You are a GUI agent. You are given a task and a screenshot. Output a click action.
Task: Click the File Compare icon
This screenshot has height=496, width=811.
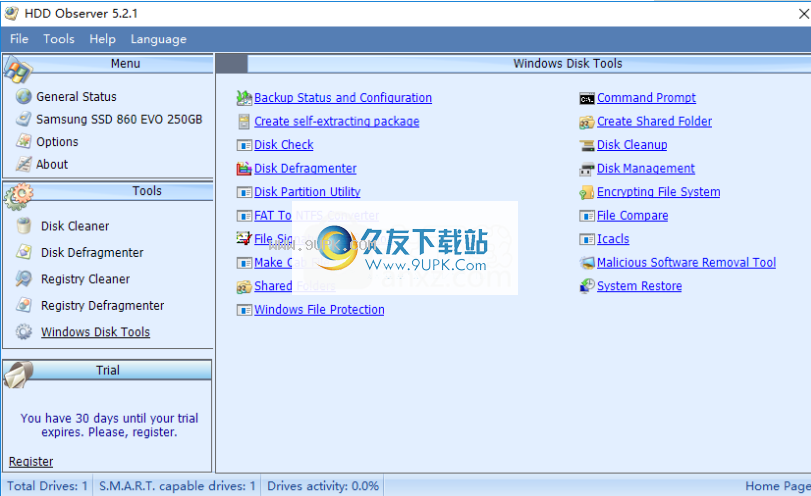(587, 216)
